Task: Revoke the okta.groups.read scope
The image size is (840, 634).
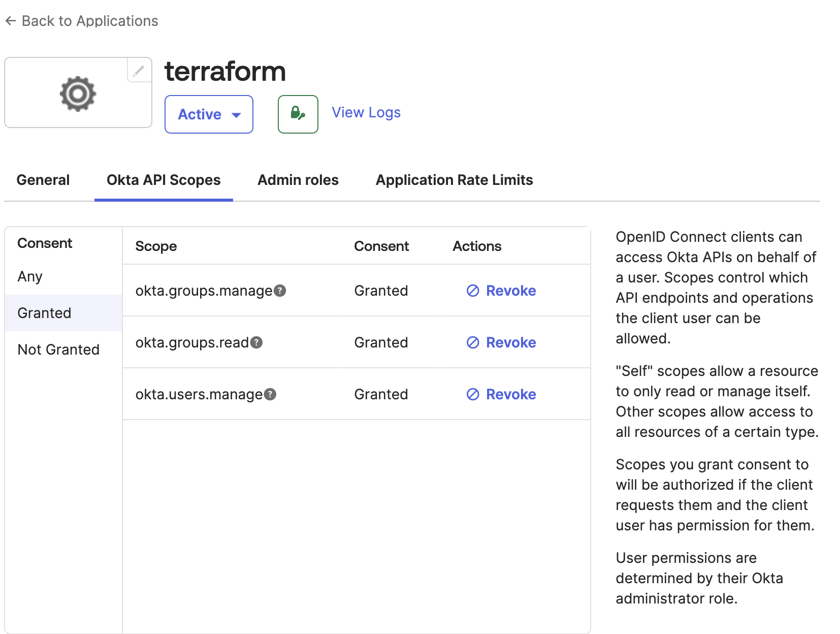Action: (x=501, y=342)
